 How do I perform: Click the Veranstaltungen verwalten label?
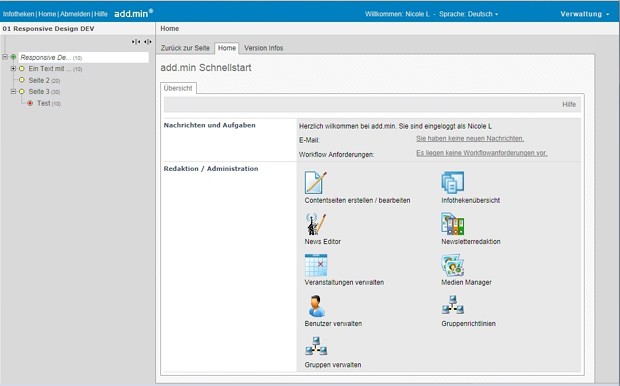[x=344, y=282]
